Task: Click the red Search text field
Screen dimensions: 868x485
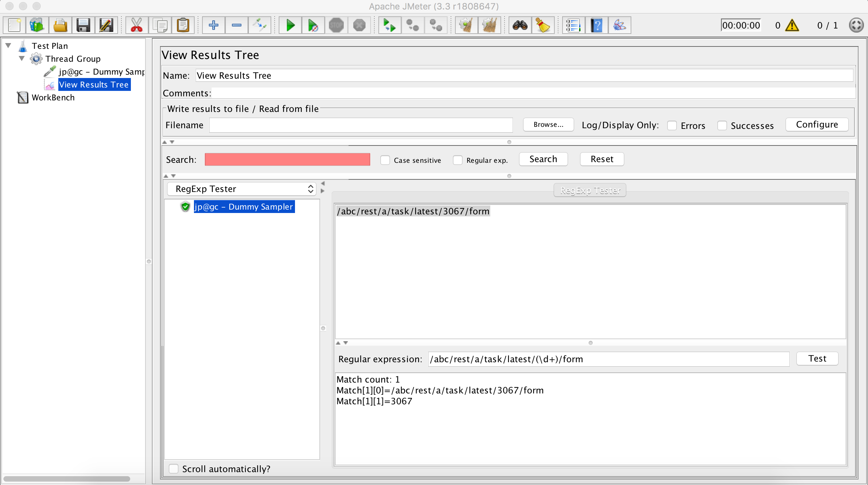Action: pos(287,159)
